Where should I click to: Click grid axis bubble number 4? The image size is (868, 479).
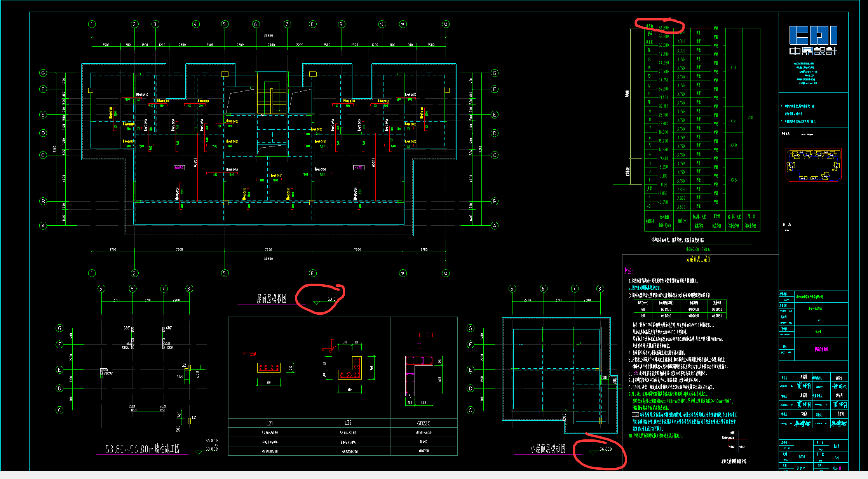pyautogui.click(x=195, y=24)
